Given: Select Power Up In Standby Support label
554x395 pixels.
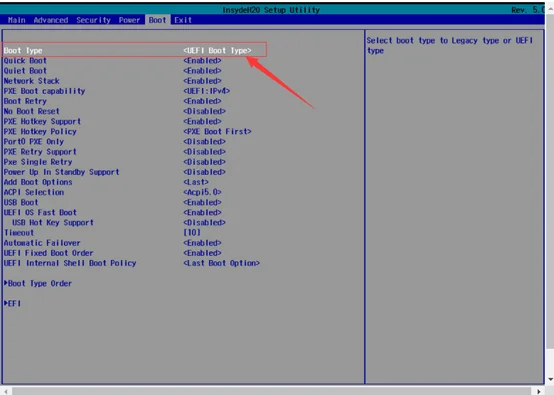Looking at the screenshot, I should coord(61,172).
